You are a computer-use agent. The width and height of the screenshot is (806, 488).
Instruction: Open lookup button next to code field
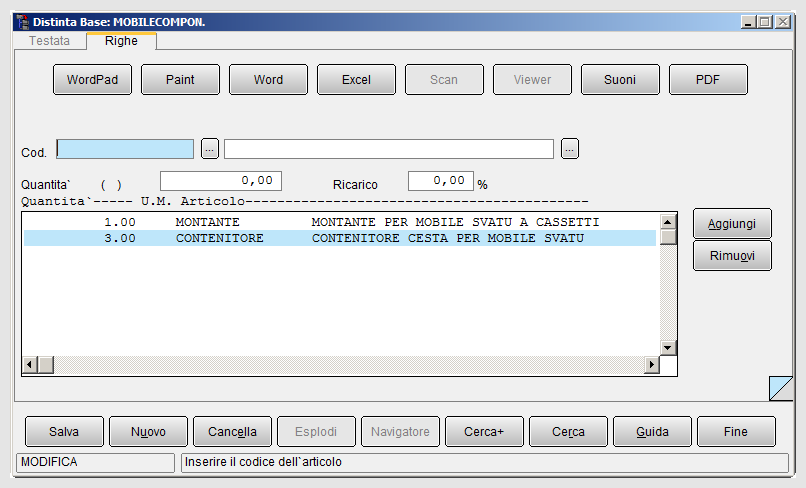(210, 149)
